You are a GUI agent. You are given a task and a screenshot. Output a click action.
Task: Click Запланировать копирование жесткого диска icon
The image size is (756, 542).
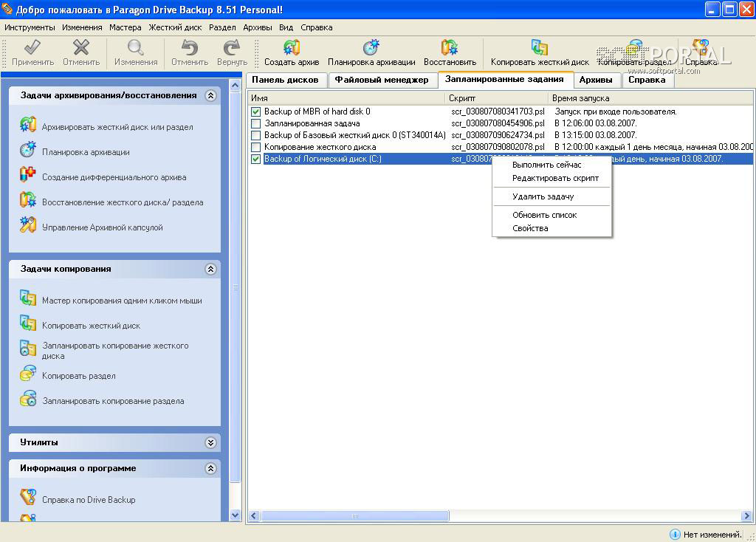pos(28,348)
